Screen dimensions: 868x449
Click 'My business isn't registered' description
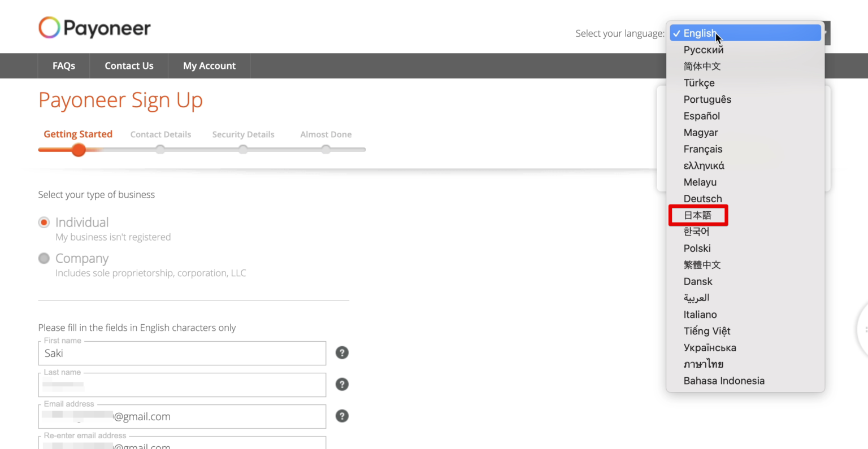pos(113,237)
